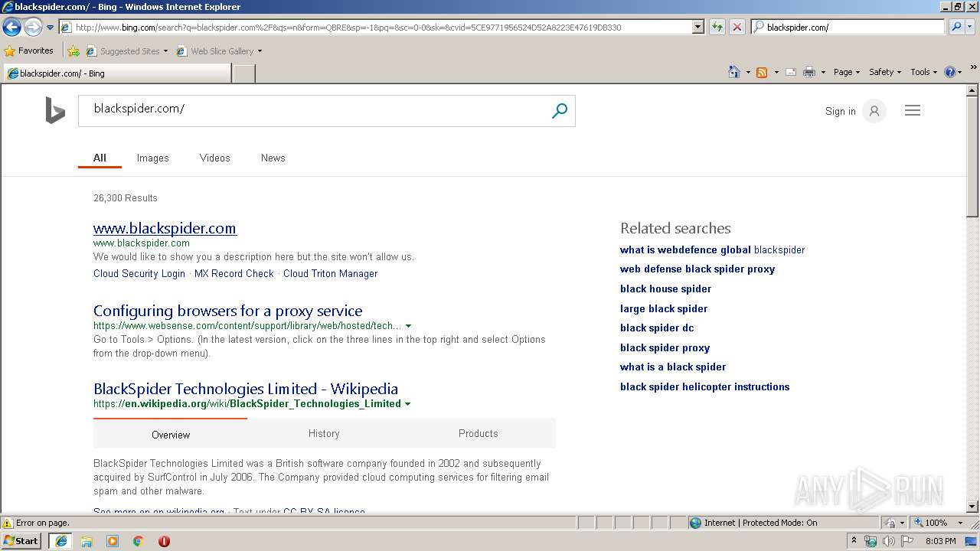Click related search black house spider
Viewport: 980px width, 551px height.
click(x=665, y=289)
